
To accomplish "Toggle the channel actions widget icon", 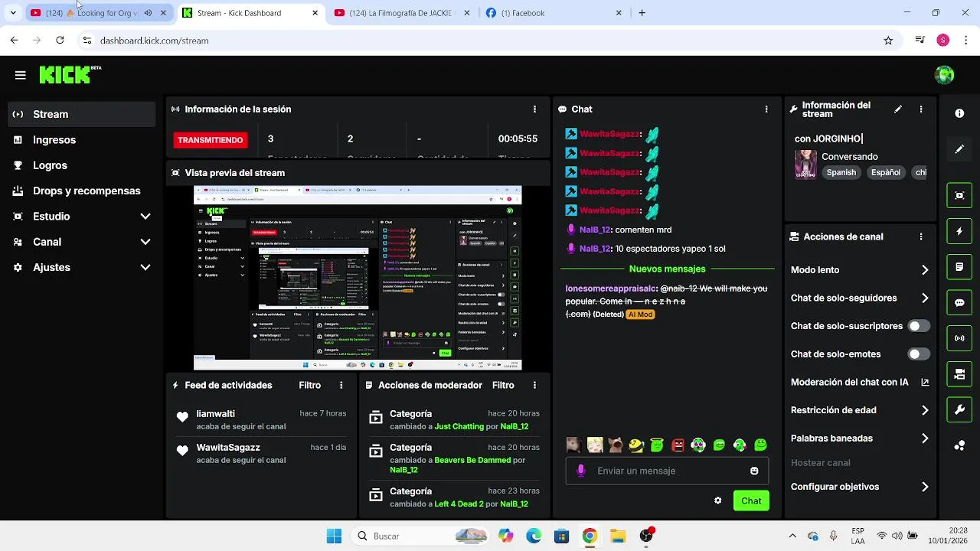I will [x=959, y=374].
